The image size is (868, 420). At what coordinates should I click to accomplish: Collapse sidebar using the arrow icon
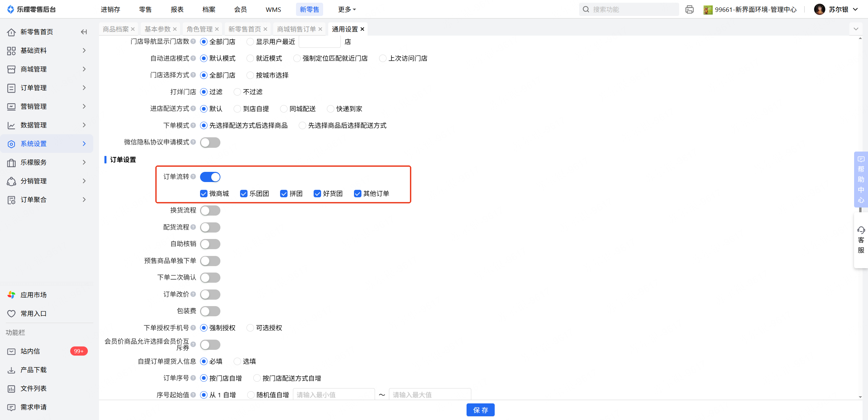click(84, 32)
